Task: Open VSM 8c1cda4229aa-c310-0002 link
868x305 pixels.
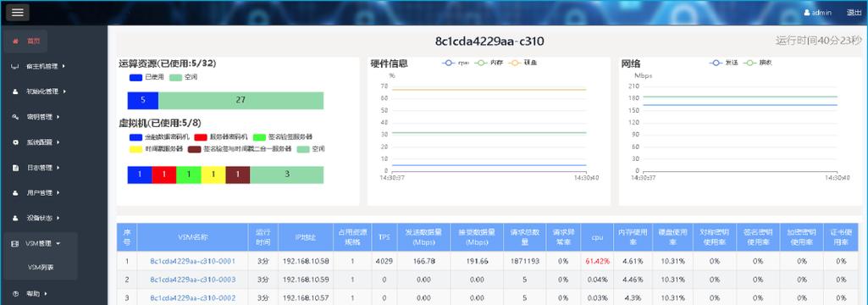Action: click(192, 298)
